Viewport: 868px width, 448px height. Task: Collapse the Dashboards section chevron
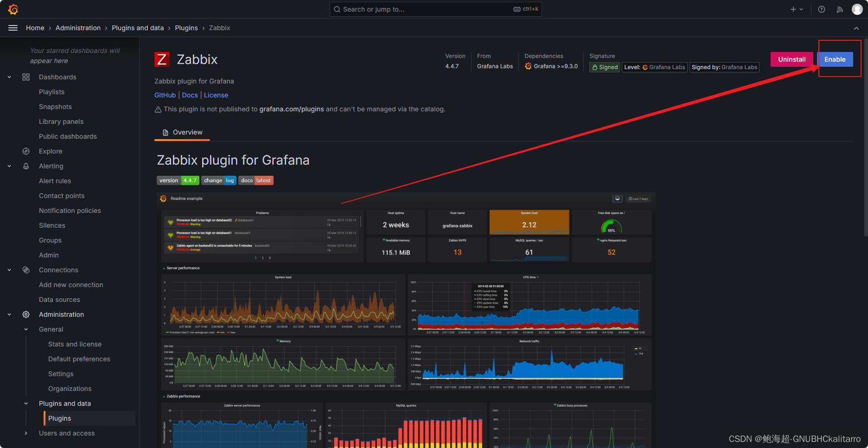pyautogui.click(x=9, y=77)
